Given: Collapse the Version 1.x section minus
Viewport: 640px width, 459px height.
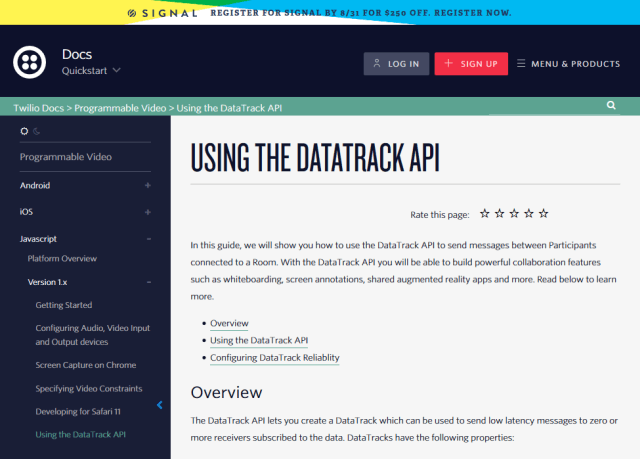Looking at the screenshot, I should [149, 282].
